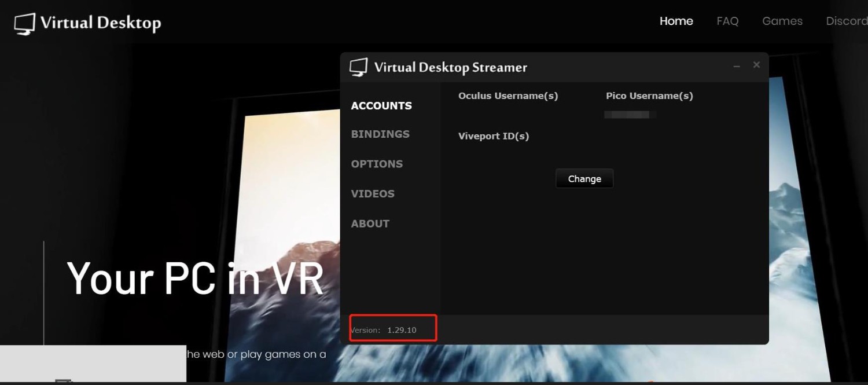Screen dimensions: 868x385
Task: Go to the VIDEOS section
Action: 373,194
